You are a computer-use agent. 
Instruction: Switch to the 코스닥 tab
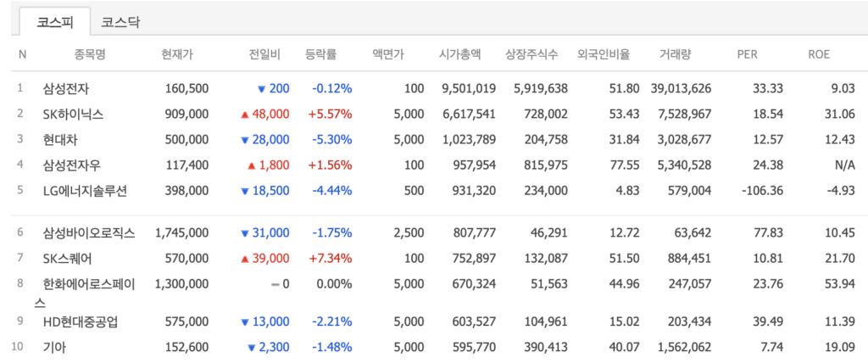pos(120,23)
